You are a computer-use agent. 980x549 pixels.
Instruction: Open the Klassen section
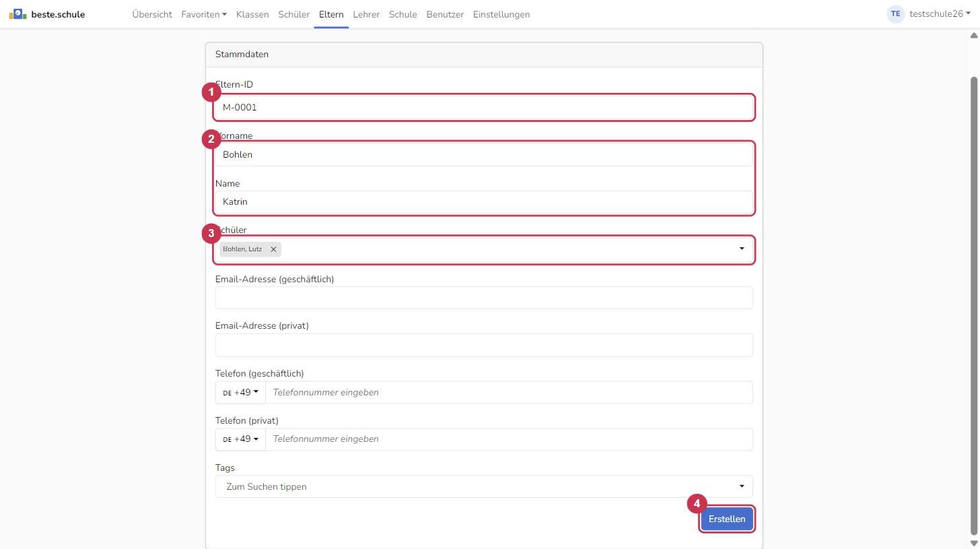[x=252, y=14]
